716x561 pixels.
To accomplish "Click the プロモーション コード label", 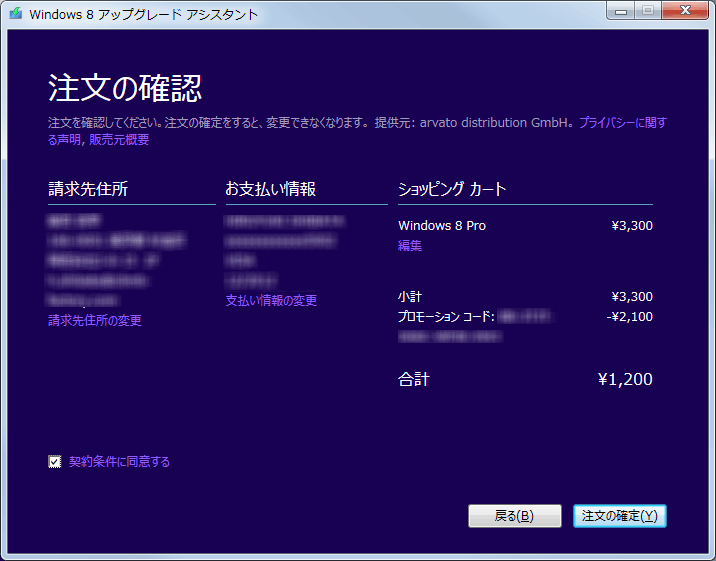I will click(446, 316).
